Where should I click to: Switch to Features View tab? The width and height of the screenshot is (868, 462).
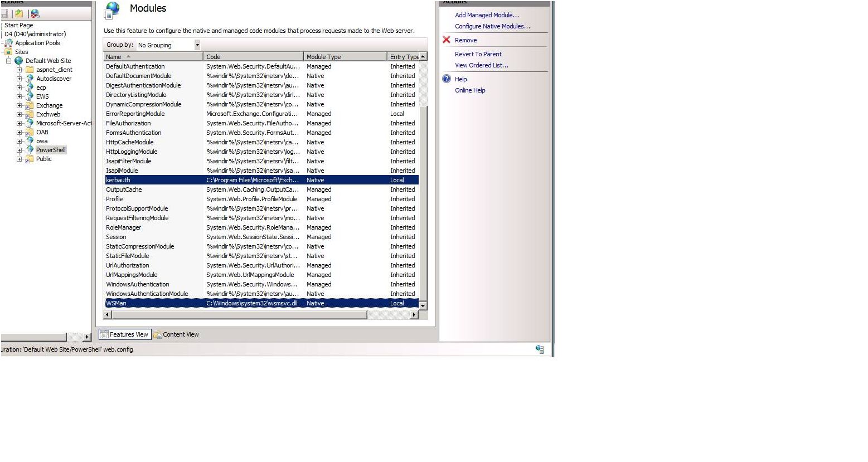click(x=125, y=334)
